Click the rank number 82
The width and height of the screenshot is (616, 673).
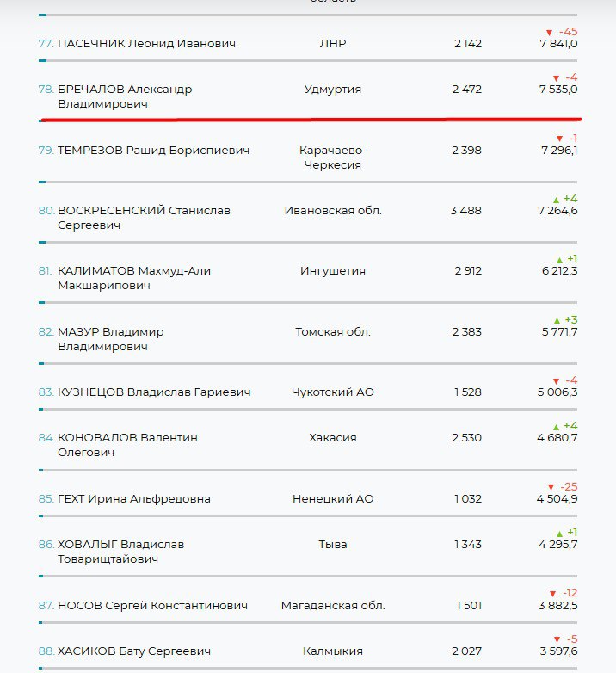(46, 332)
